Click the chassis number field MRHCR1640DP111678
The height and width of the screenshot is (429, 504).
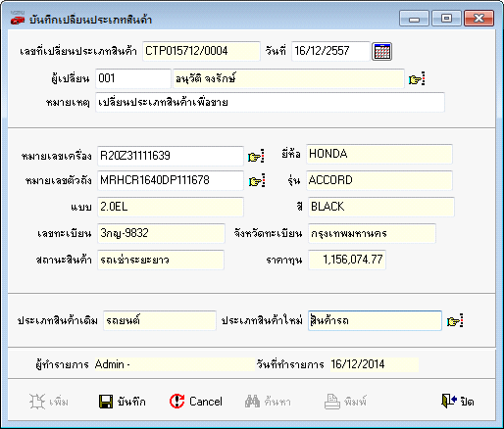(171, 180)
